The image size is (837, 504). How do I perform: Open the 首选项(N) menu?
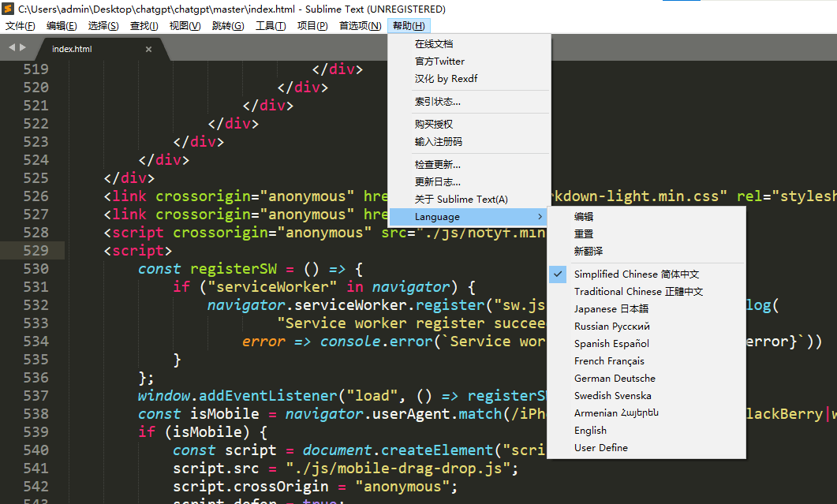[361, 25]
